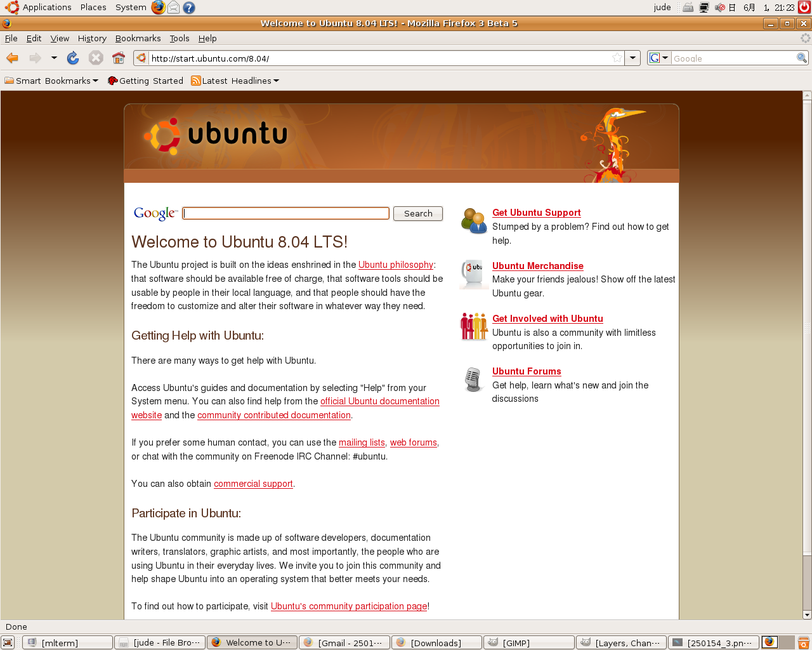Open Ubuntu's community participation page link
Viewport: 812px width, 650px height.
(x=349, y=606)
